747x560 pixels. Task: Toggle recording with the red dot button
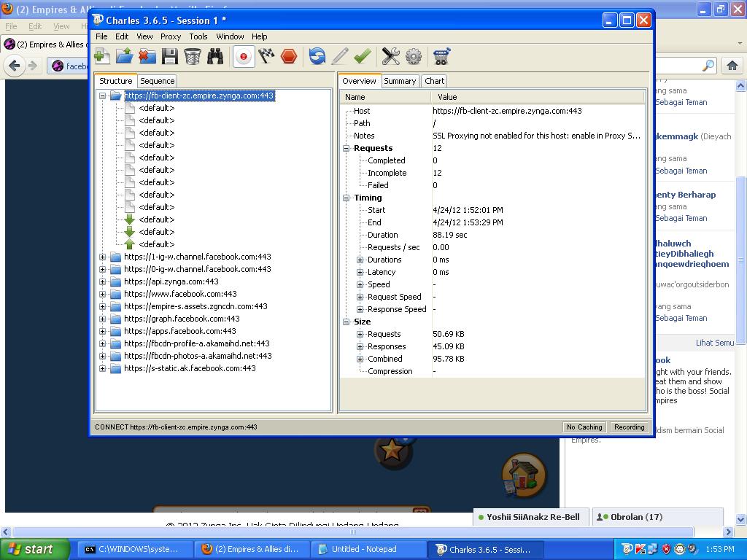pos(244,57)
